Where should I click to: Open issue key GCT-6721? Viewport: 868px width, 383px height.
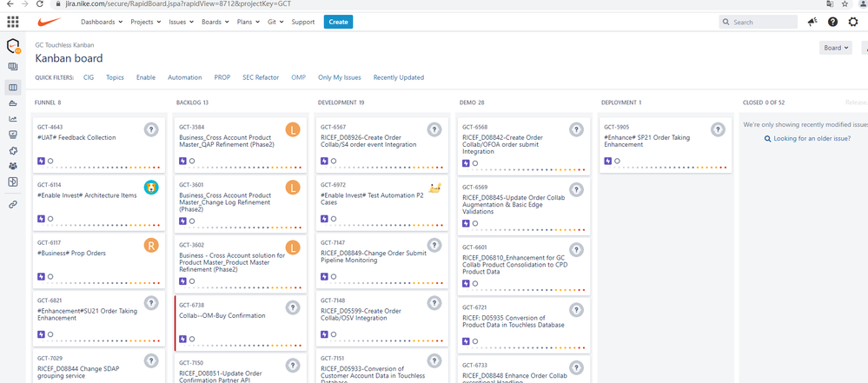474,307
